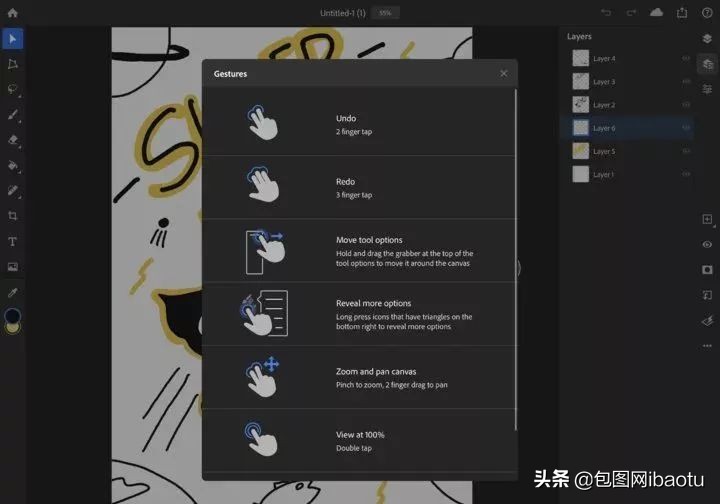Select the Move tool
Image resolution: width=720 pixels, height=504 pixels.
click(x=12, y=39)
